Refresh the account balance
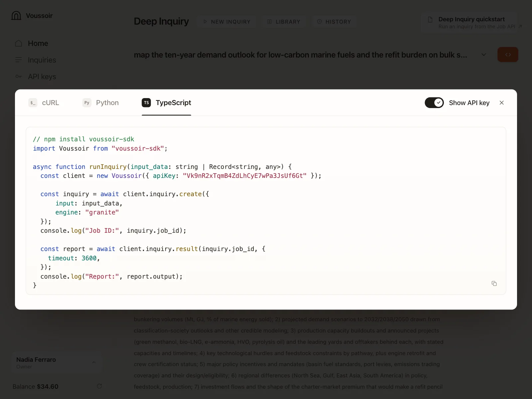The height and width of the screenshot is (399, 532). pos(99,386)
